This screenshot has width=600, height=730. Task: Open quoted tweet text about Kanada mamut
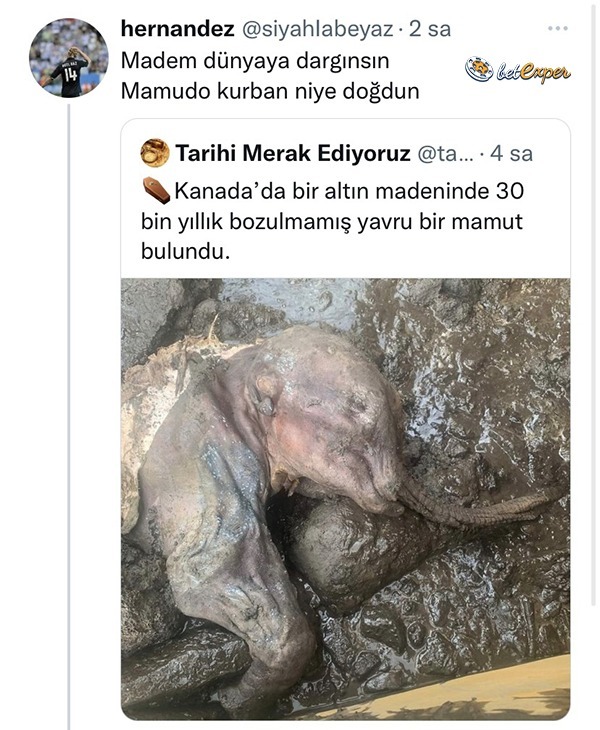pyautogui.click(x=333, y=222)
